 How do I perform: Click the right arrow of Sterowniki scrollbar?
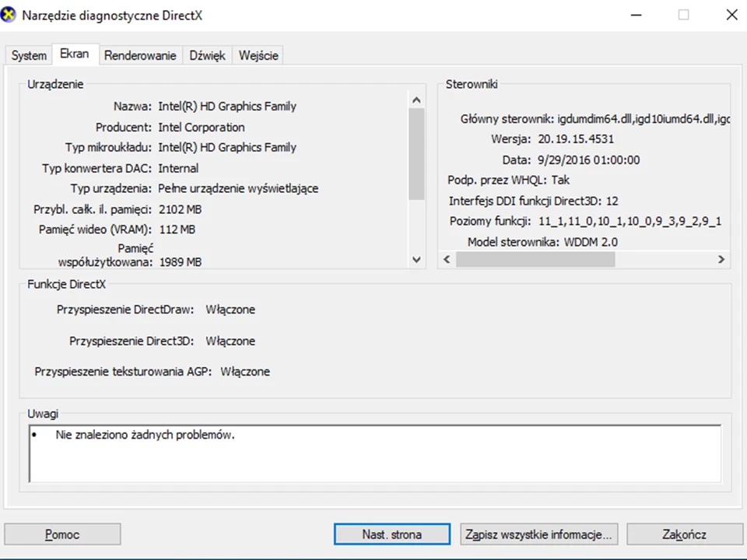pos(721,259)
